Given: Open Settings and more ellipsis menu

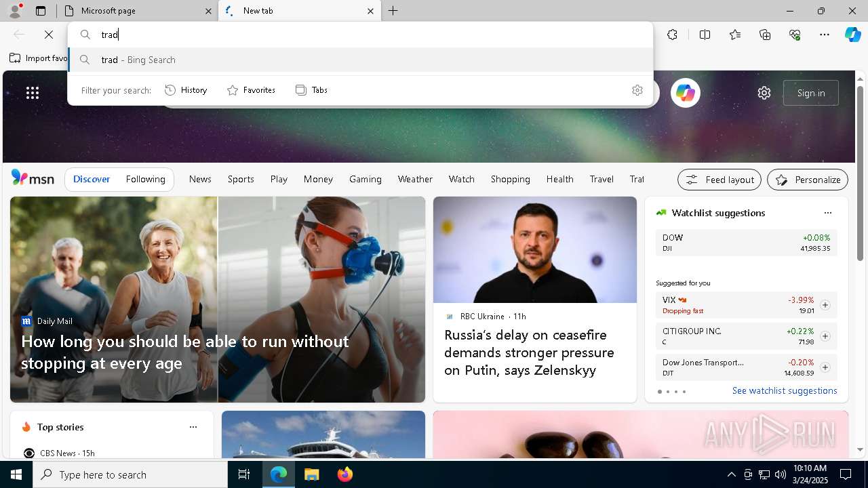Looking at the screenshot, I should click(825, 35).
